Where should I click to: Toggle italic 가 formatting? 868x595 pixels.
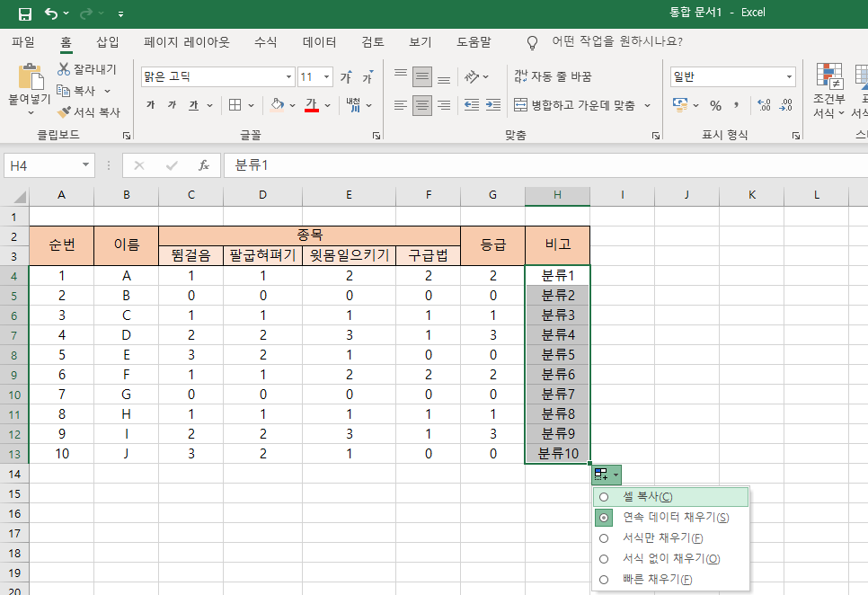pos(173,104)
